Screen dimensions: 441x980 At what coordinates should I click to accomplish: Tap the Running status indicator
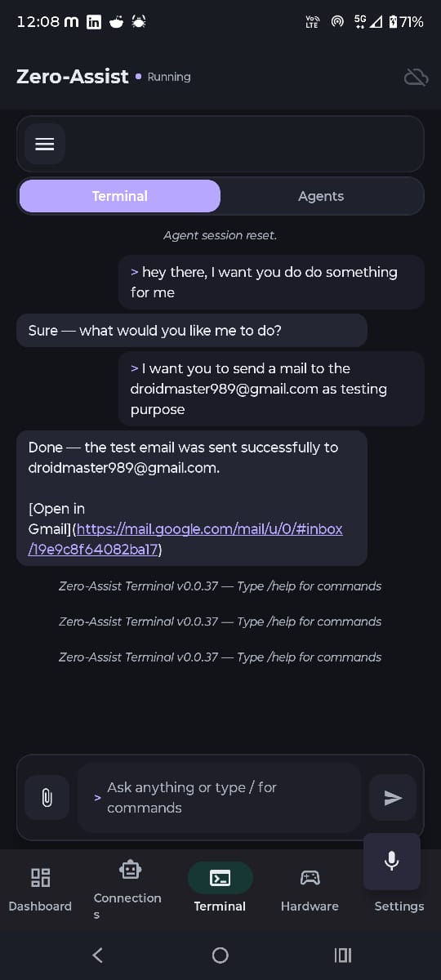tap(163, 77)
